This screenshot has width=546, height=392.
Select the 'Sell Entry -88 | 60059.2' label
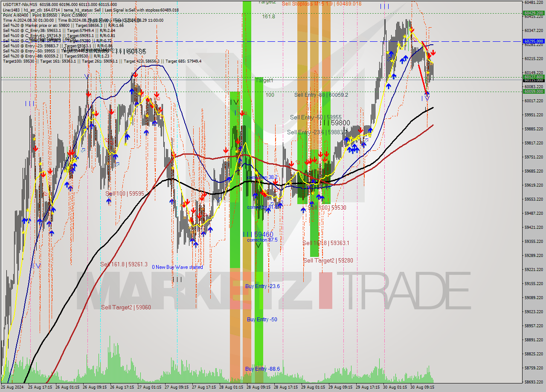[321, 95]
